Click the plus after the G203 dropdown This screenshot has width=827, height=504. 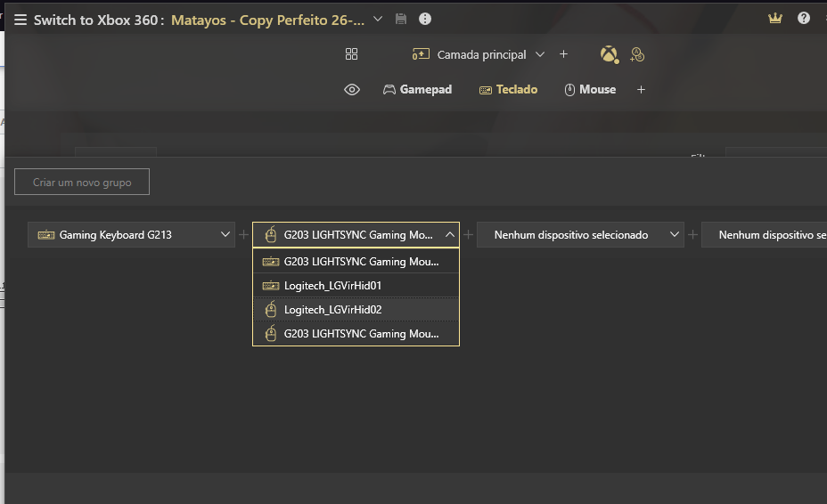click(469, 234)
